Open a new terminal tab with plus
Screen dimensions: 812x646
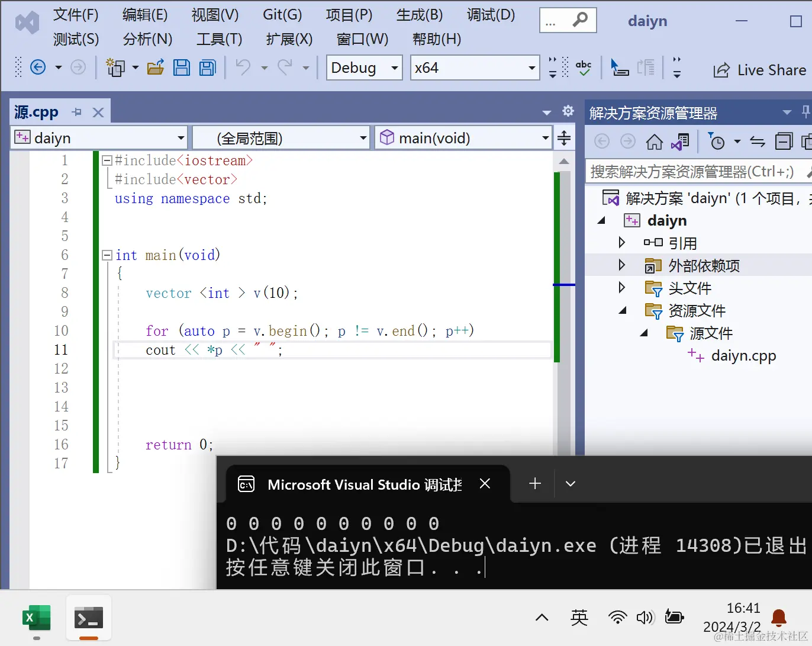(x=535, y=484)
